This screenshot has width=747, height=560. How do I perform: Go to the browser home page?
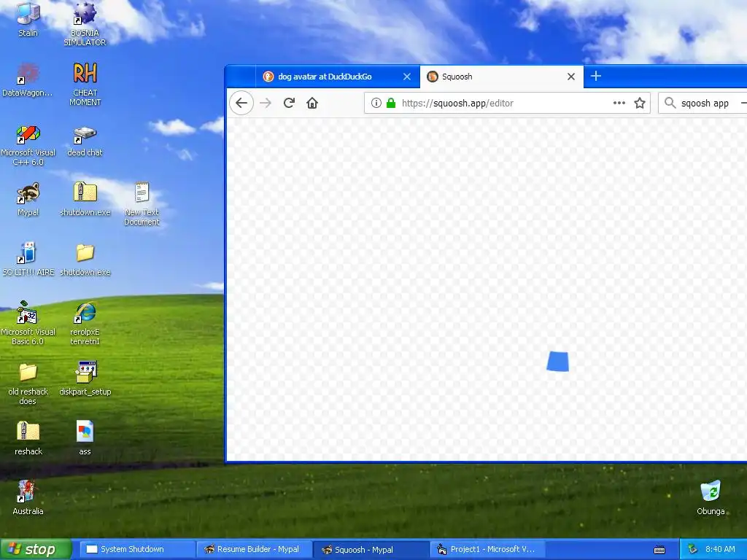pos(312,103)
